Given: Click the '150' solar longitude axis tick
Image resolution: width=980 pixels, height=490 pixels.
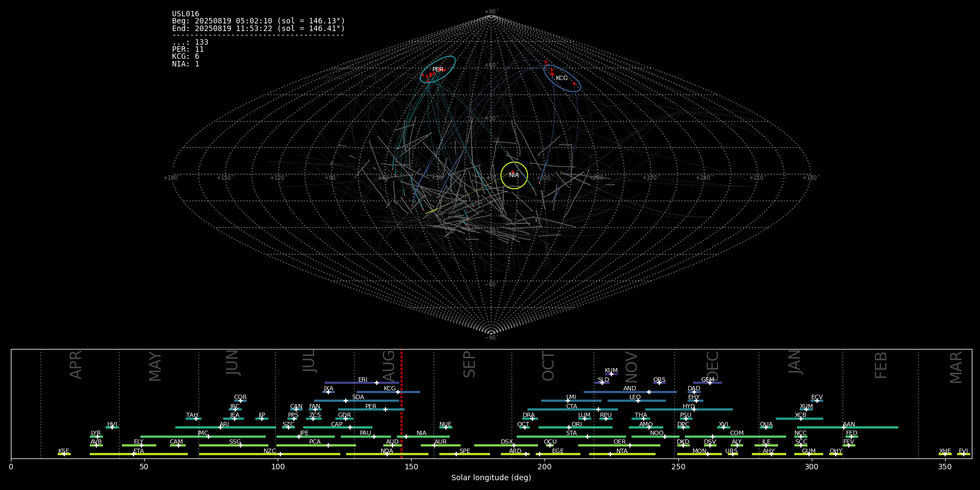Looking at the screenshot, I should tap(411, 467).
